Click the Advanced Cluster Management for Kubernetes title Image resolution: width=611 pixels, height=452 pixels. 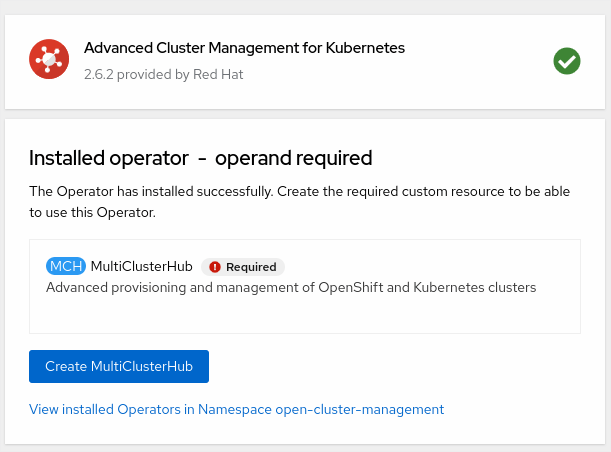244,47
